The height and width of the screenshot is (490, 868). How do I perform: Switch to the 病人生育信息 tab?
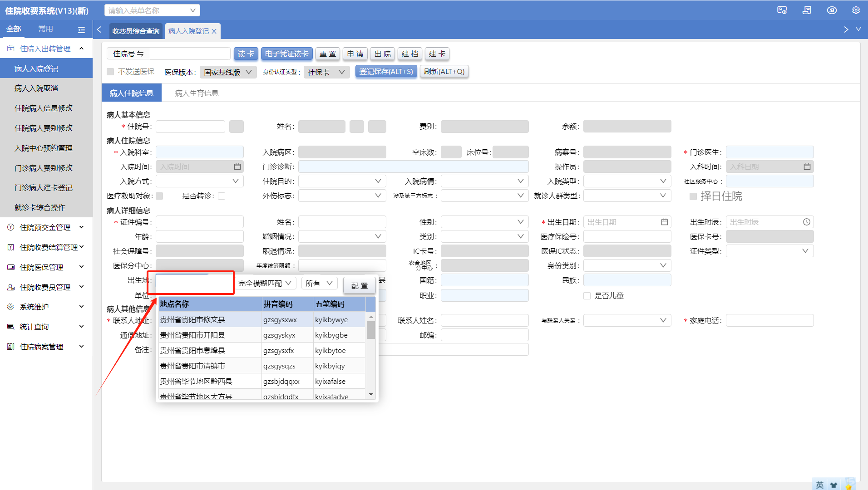pyautogui.click(x=197, y=93)
